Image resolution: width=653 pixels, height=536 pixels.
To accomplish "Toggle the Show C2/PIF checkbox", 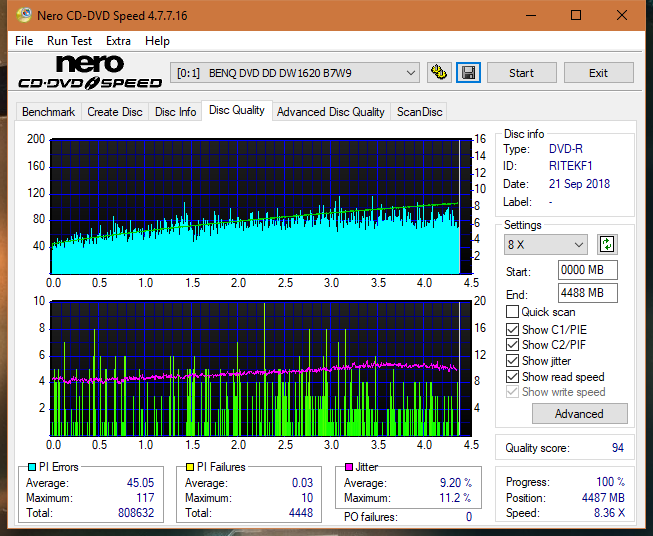I will 512,344.
